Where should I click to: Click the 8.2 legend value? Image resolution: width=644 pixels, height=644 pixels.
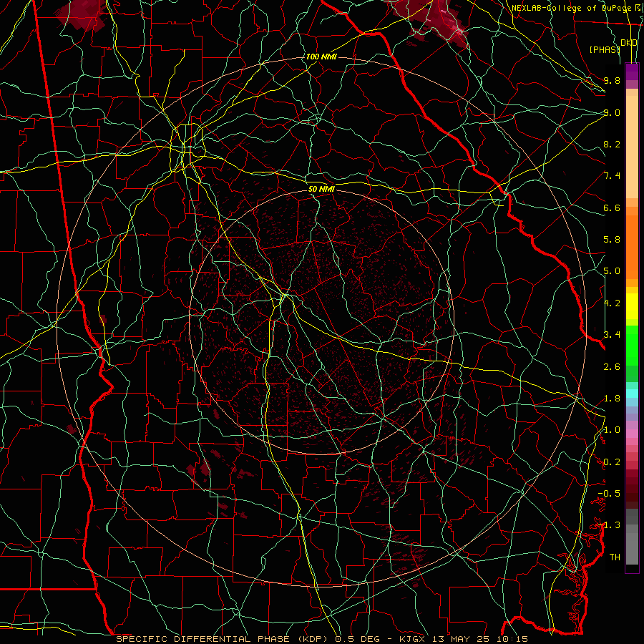(612, 144)
